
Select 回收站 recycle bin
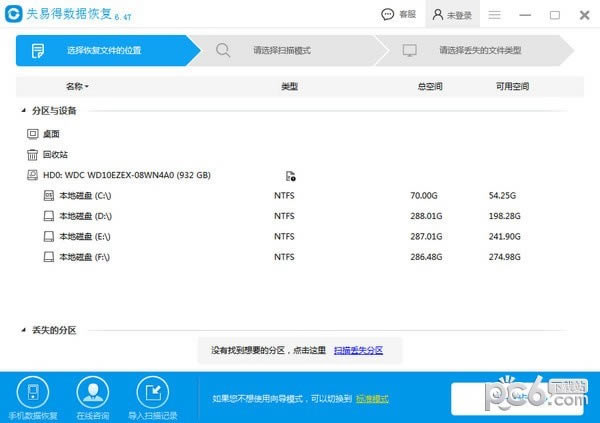coord(54,155)
